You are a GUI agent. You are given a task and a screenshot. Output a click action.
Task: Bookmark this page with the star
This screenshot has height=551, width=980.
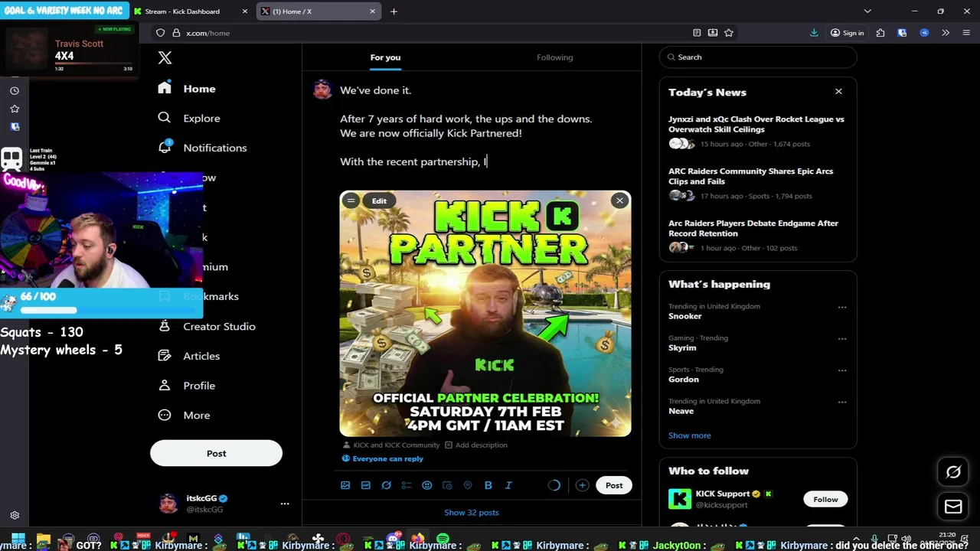(729, 33)
